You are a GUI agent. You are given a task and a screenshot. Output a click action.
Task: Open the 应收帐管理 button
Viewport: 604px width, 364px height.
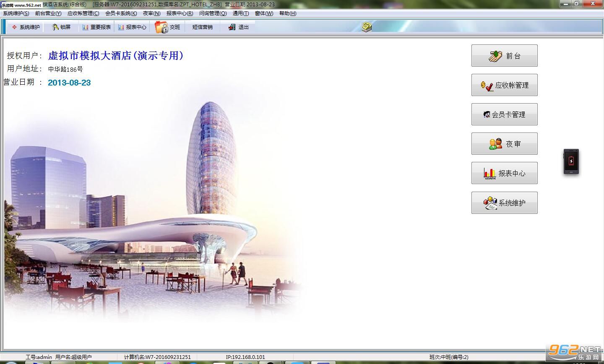coord(504,85)
